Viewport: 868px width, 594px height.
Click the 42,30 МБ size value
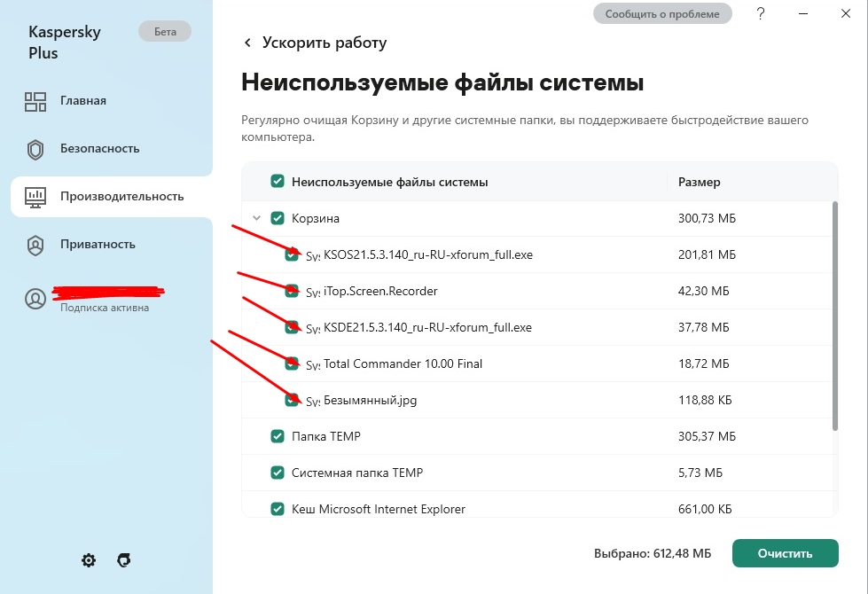pos(704,291)
